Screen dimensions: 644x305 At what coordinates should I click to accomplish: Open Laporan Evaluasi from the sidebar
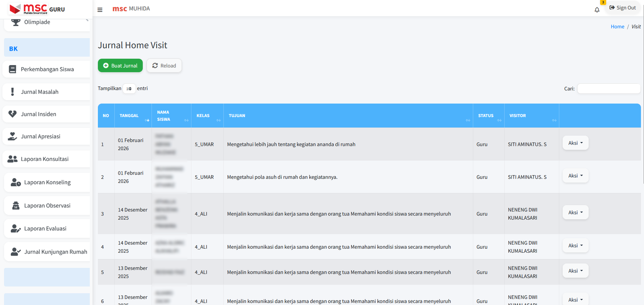pyautogui.click(x=45, y=229)
